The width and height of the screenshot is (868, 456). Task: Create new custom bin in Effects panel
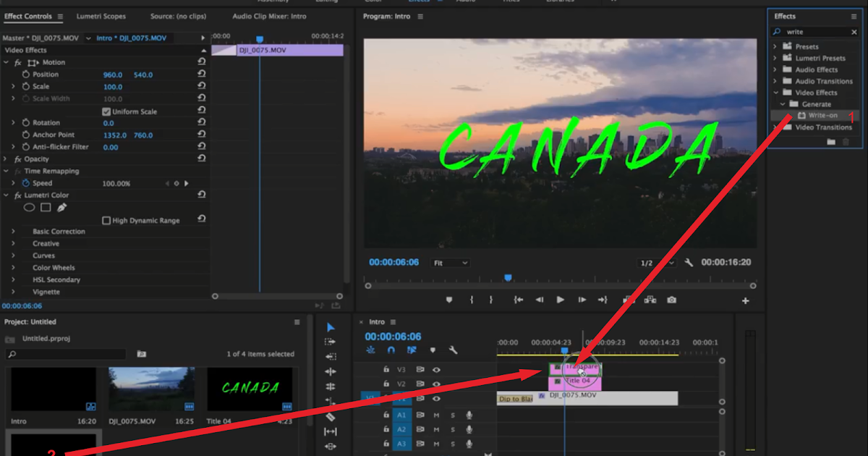pos(831,142)
